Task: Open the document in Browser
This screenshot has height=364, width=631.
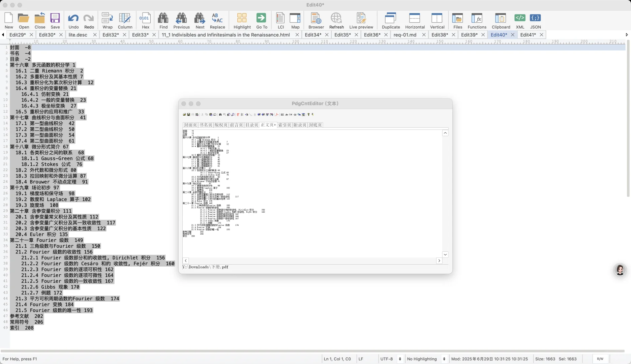Action: tap(316, 21)
